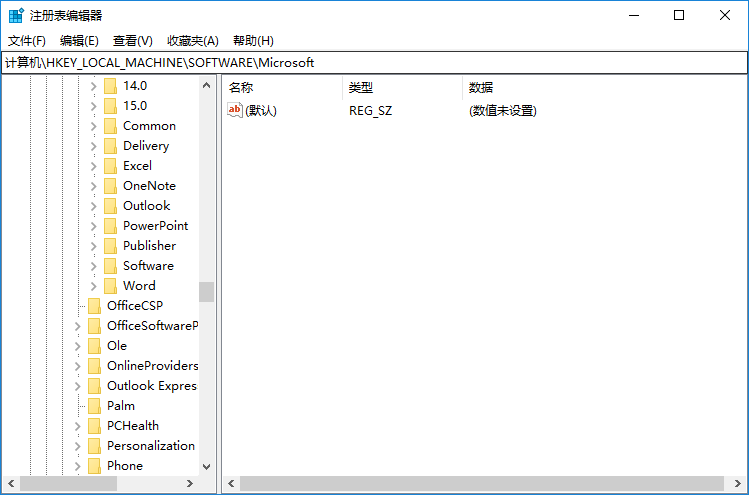
Task: Expand the OneNote key chevron
Action: [94, 186]
